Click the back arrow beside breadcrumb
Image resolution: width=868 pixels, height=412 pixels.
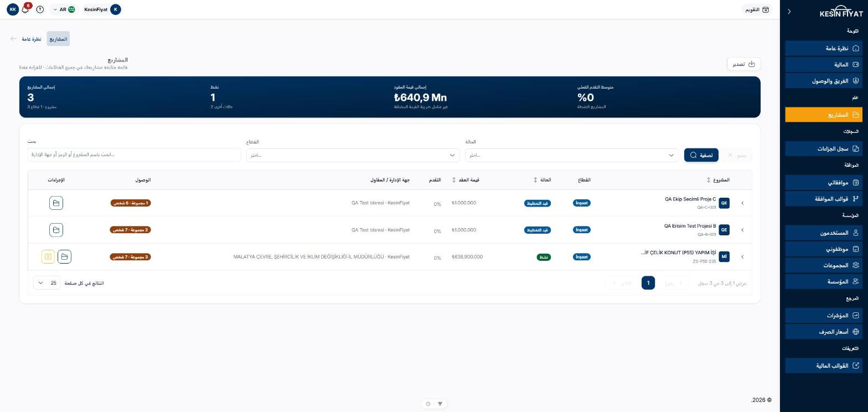(x=13, y=39)
